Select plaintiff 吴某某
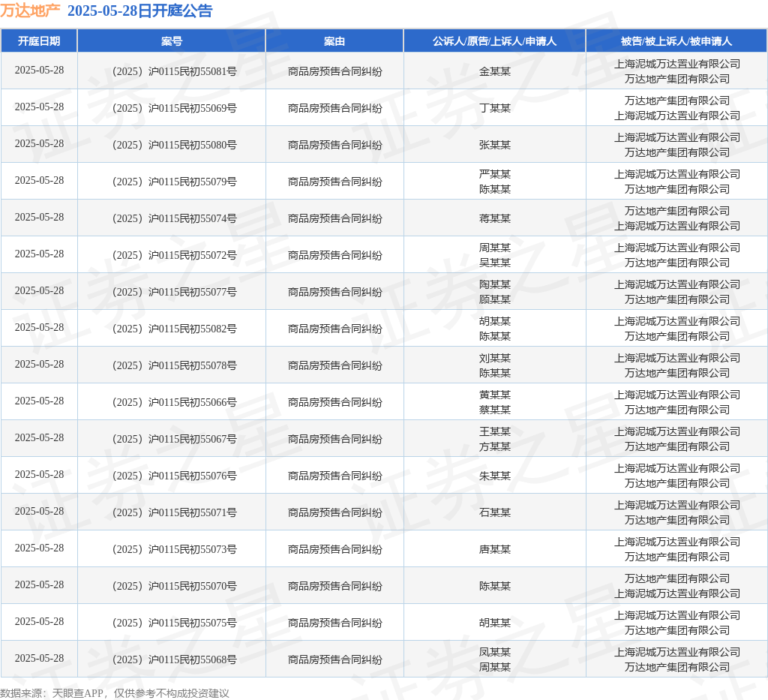This screenshot has width=768, height=700. (495, 263)
